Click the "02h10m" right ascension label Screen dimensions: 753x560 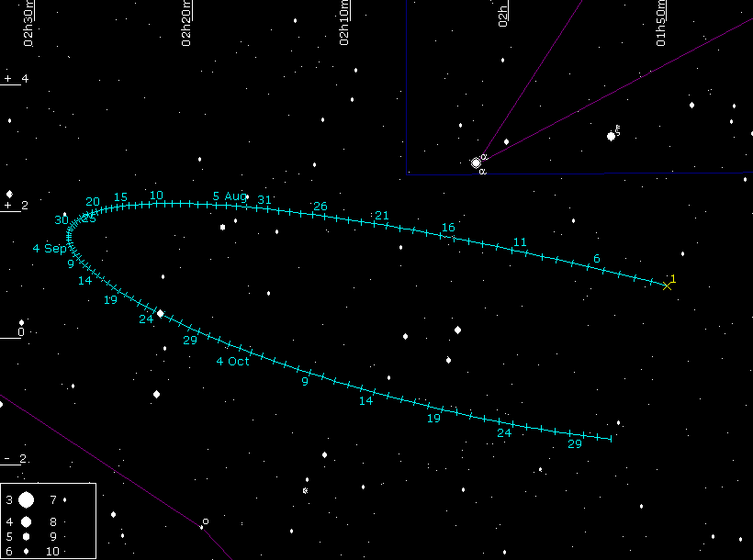point(343,24)
